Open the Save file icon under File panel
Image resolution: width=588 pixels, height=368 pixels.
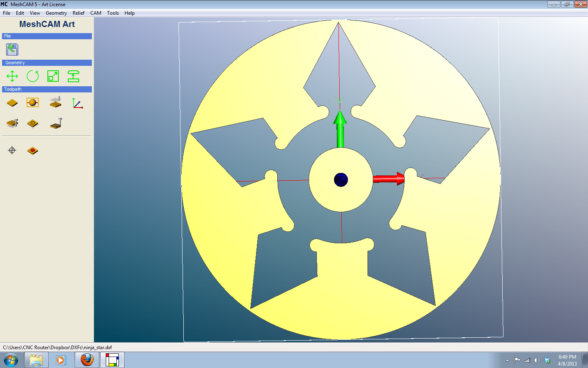[x=12, y=49]
